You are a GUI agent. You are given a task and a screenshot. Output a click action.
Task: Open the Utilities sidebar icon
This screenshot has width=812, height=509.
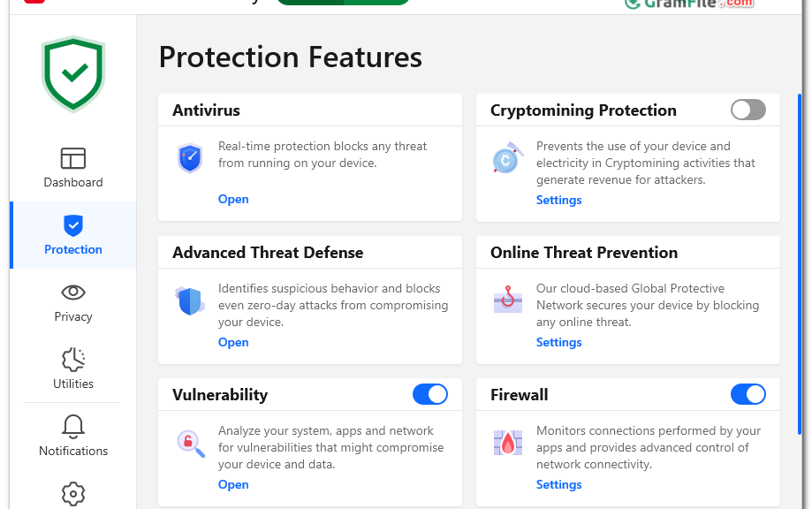point(73,360)
